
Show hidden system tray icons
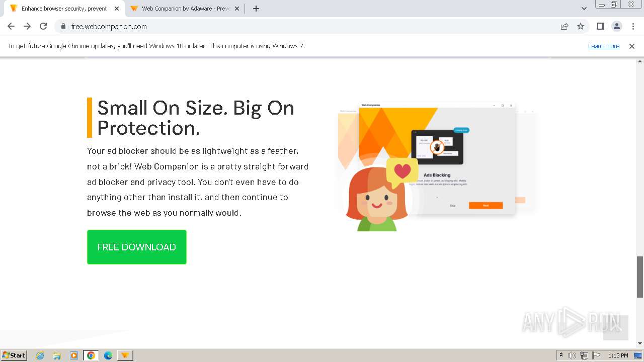[x=561, y=355]
